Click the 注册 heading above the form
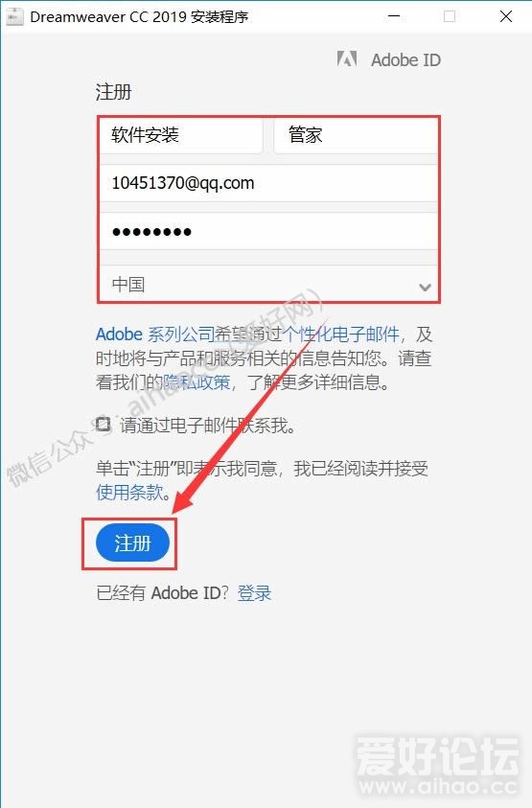 click(x=113, y=92)
